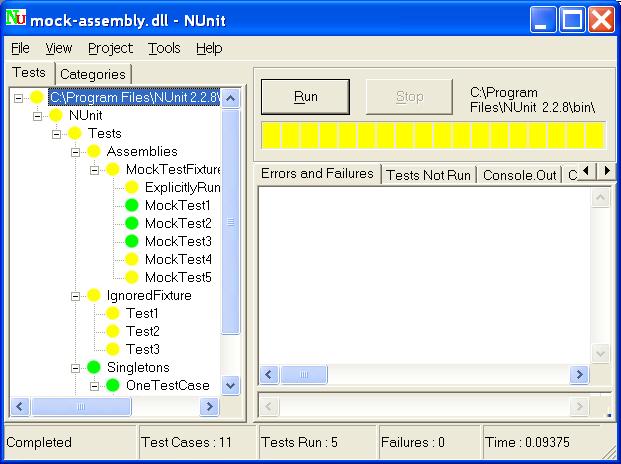The image size is (621, 464).
Task: Click errors pane horizontal scroll left arrow
Action: pyautogui.click(x=269, y=375)
